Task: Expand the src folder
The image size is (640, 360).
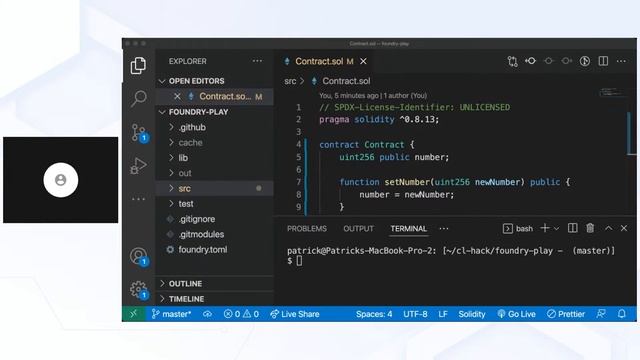Action: 214,189
